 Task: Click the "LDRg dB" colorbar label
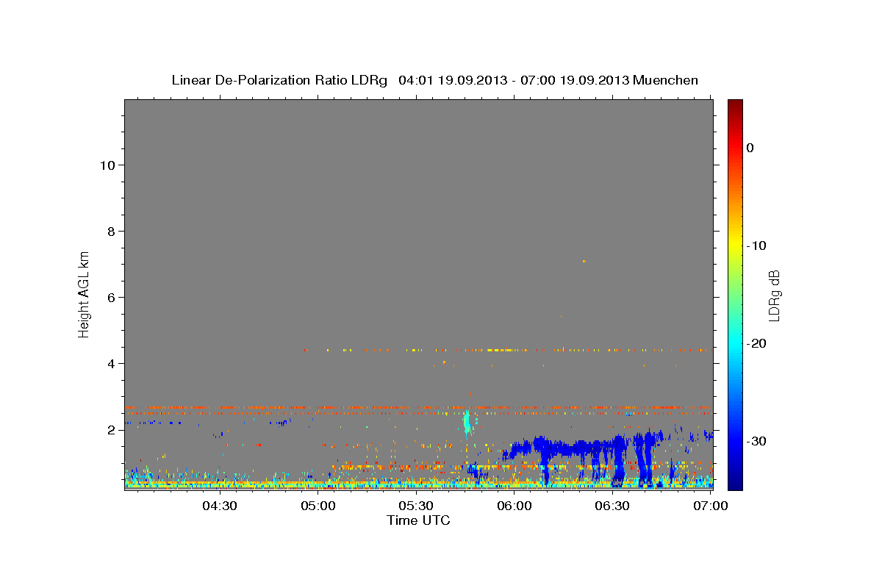773,295
